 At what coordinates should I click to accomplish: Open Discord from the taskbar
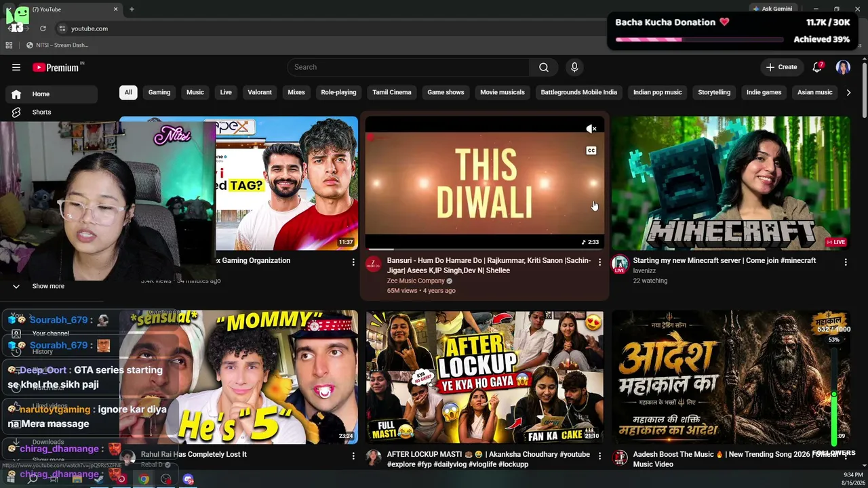pyautogui.click(x=189, y=479)
